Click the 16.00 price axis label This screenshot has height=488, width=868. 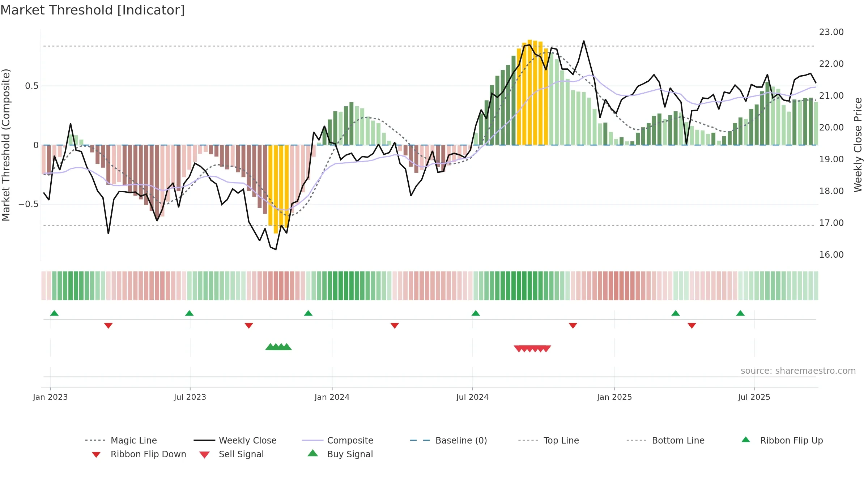[x=831, y=255]
